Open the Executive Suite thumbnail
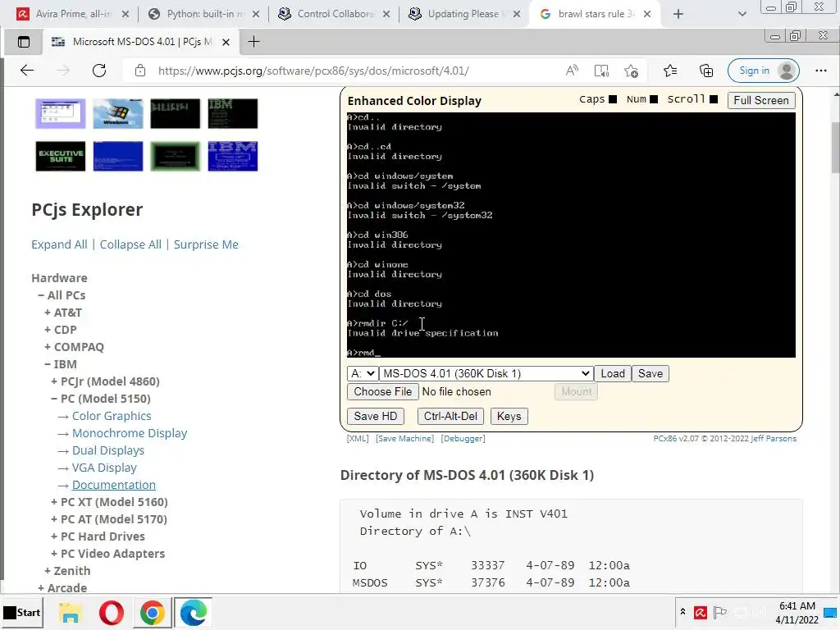 [x=61, y=156]
